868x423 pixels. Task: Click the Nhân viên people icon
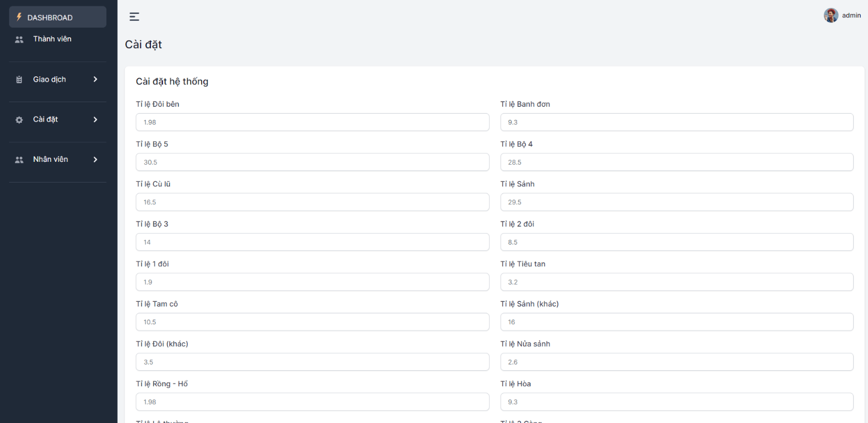pos(19,160)
